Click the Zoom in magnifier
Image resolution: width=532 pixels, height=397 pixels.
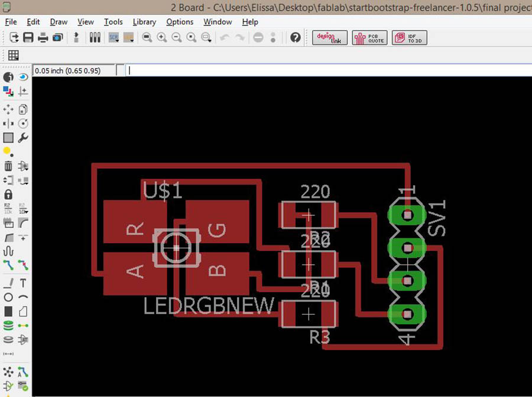tap(162, 37)
